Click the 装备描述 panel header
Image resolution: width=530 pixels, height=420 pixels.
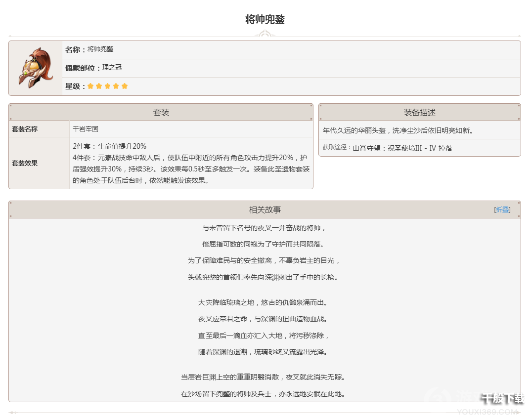click(419, 113)
